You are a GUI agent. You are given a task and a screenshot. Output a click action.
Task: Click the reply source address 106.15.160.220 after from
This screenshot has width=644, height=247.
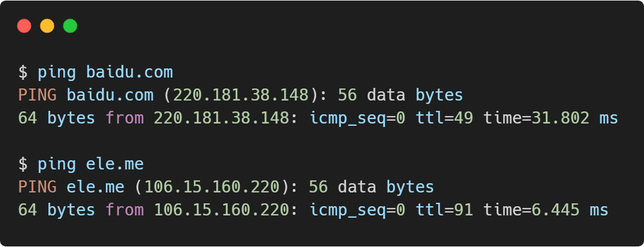tap(221, 210)
